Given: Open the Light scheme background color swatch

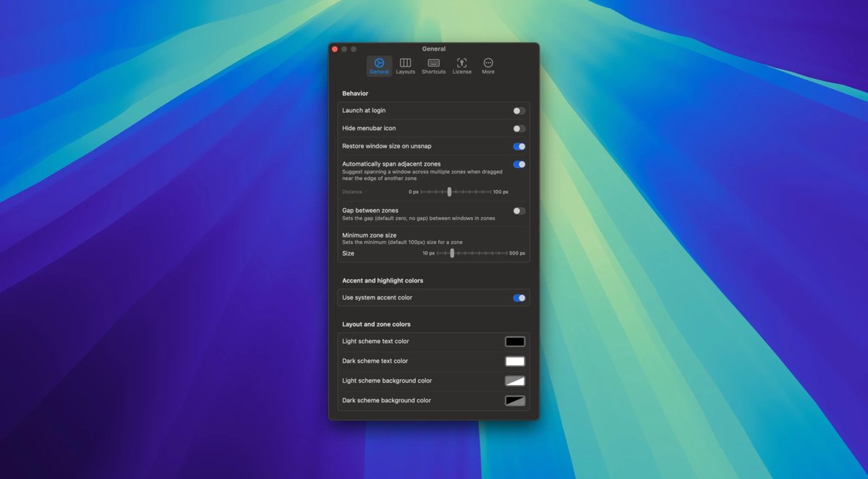Looking at the screenshot, I should 515,380.
